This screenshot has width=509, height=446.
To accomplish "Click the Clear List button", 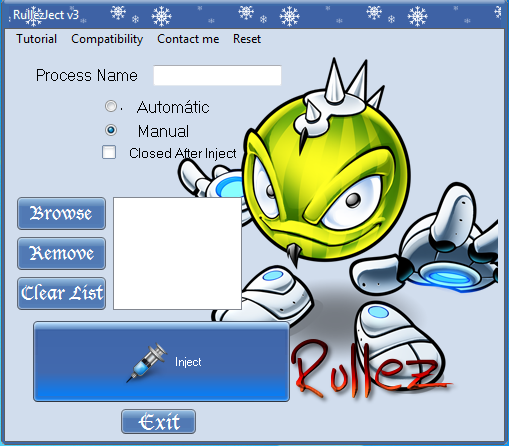I will [x=61, y=293].
